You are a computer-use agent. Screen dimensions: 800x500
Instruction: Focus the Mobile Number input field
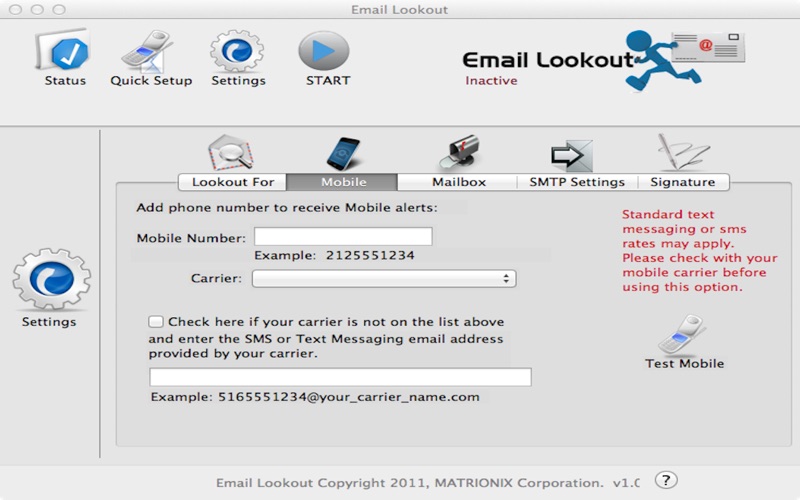pyautogui.click(x=343, y=236)
